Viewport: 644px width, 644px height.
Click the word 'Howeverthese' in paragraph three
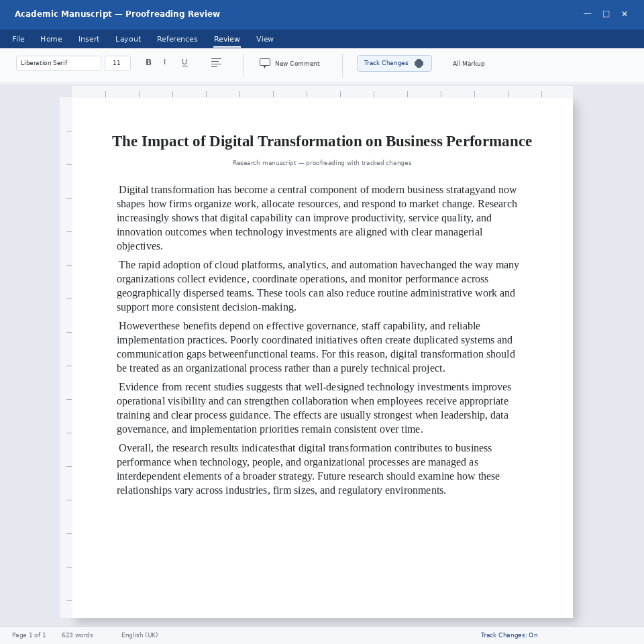pos(149,326)
